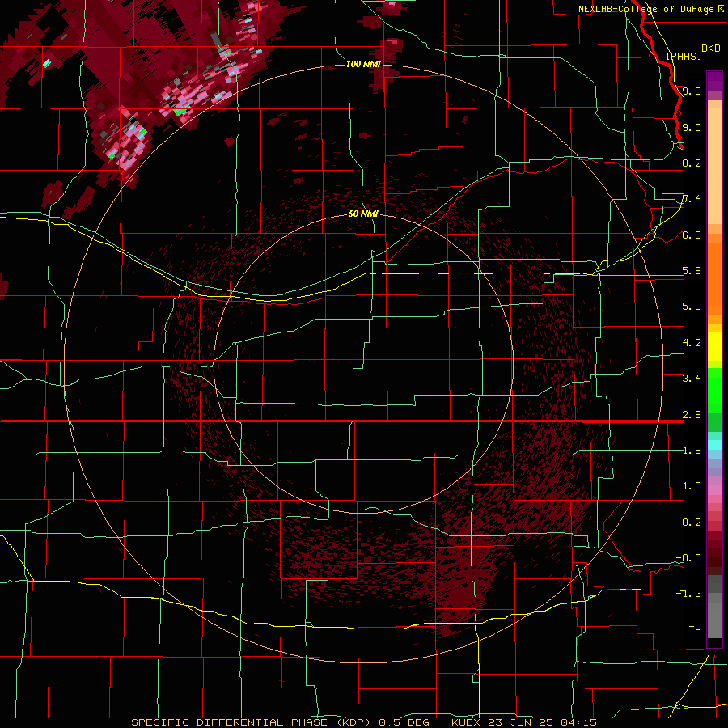Click the 1.0 color scale value

(x=692, y=486)
